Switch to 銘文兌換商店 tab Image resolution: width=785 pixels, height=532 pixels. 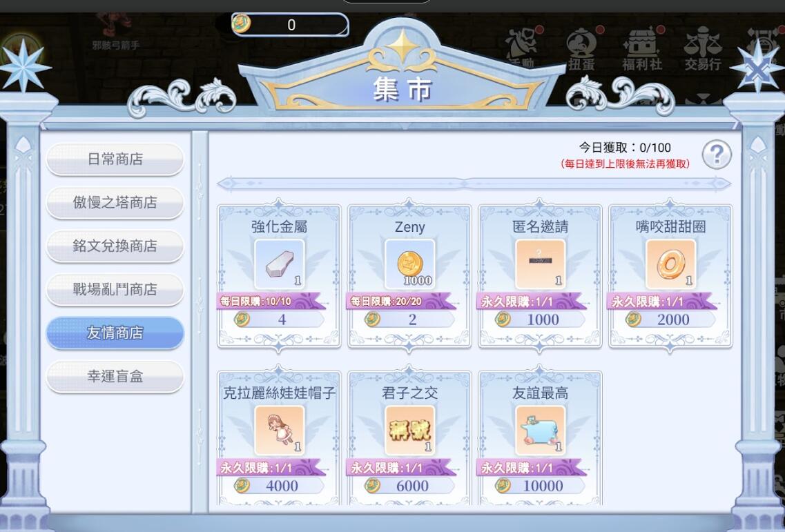[x=115, y=246]
